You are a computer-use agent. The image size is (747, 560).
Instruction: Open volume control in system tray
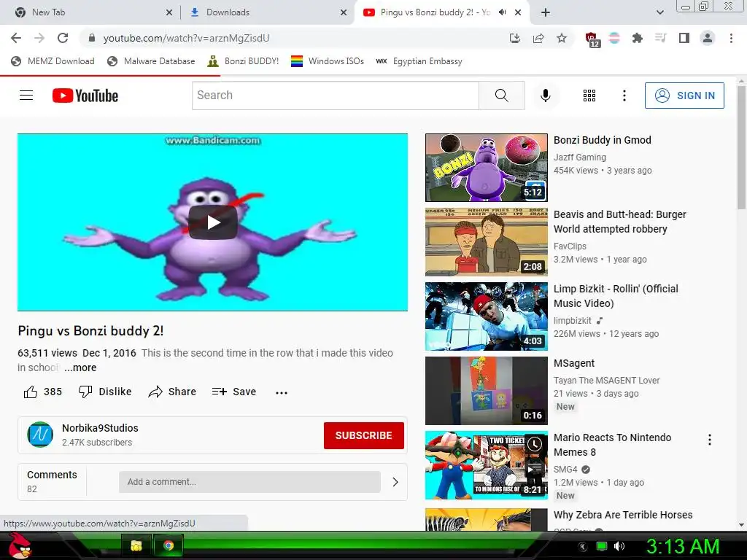pyautogui.click(x=619, y=546)
